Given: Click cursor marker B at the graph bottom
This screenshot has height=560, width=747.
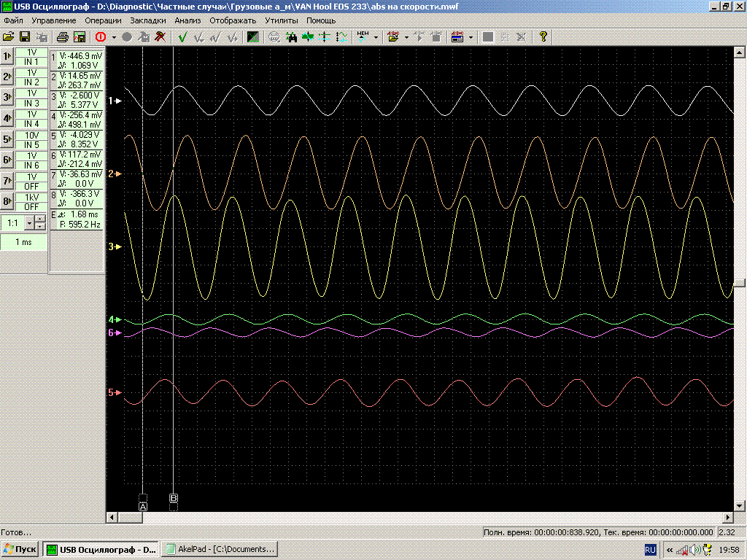Looking at the screenshot, I should 174,498.
